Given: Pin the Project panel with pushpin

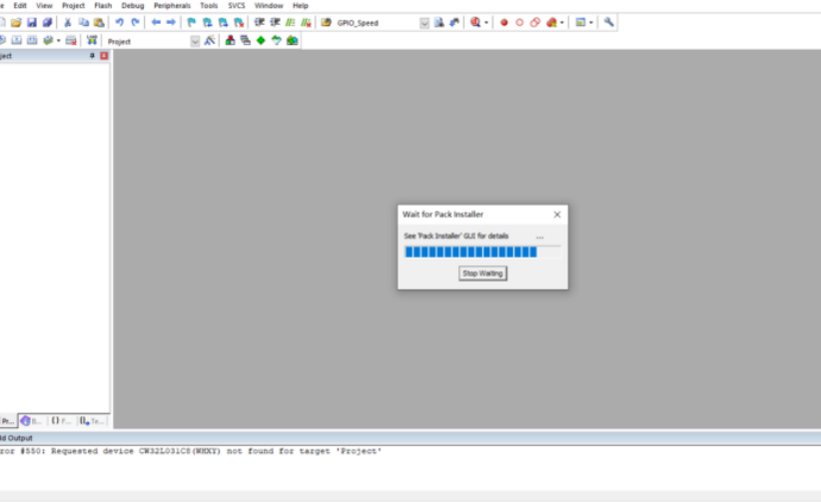Looking at the screenshot, I should pos(92,56).
